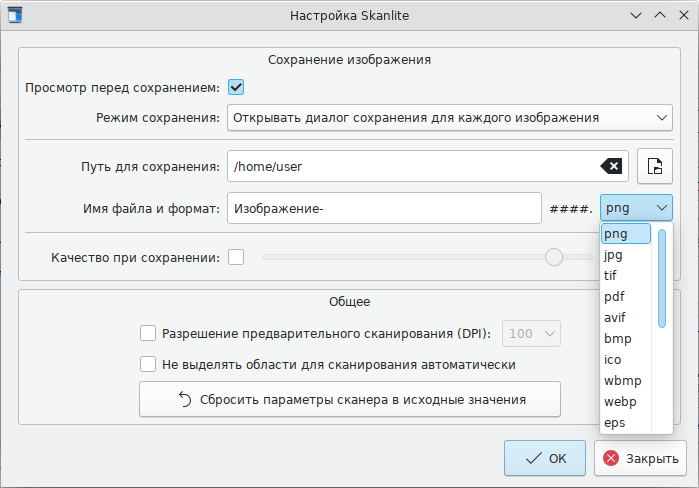Click the format list scrollbar
This screenshot has height=488, width=699.
[x=662, y=278]
